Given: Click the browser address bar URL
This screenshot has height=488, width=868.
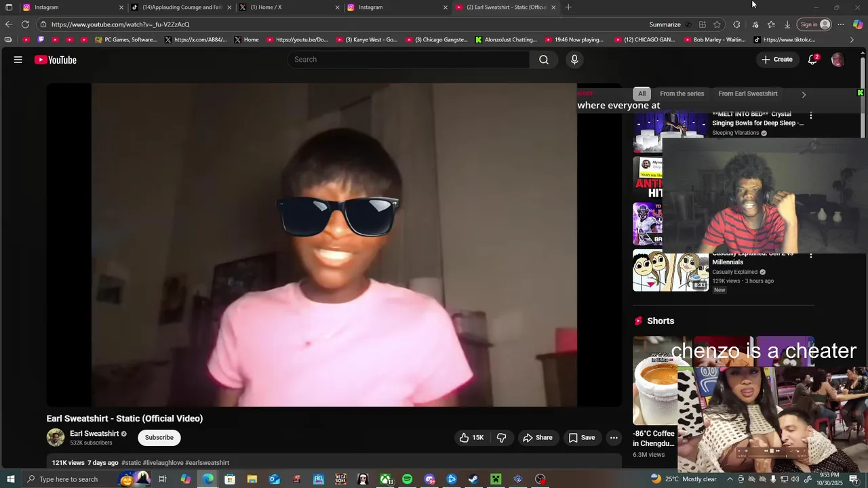Looking at the screenshot, I should (x=120, y=24).
